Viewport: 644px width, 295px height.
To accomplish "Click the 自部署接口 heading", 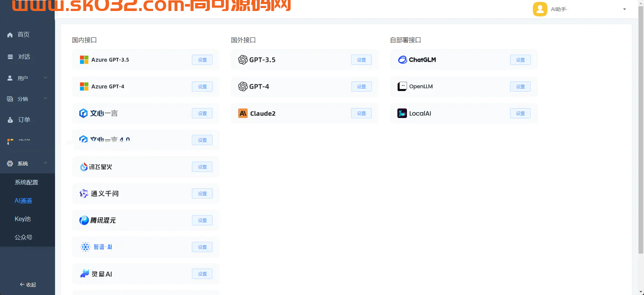I will pos(405,40).
